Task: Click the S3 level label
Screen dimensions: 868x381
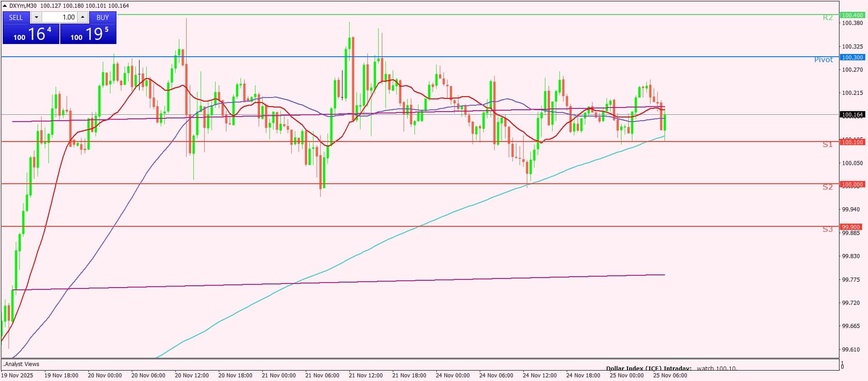Action: pyautogui.click(x=828, y=230)
